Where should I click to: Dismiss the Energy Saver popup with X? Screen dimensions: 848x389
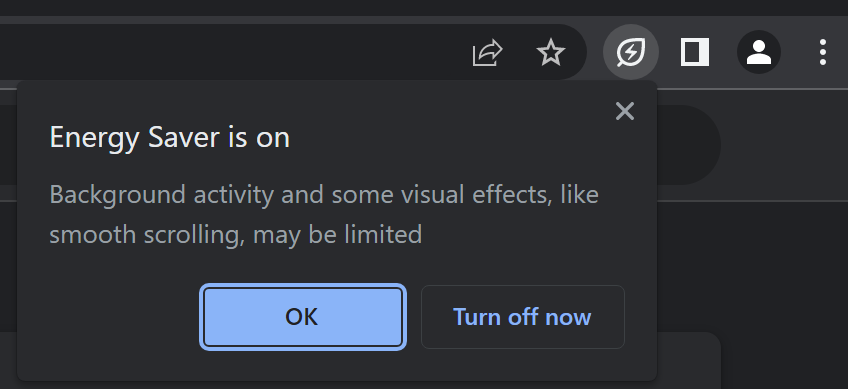(625, 111)
